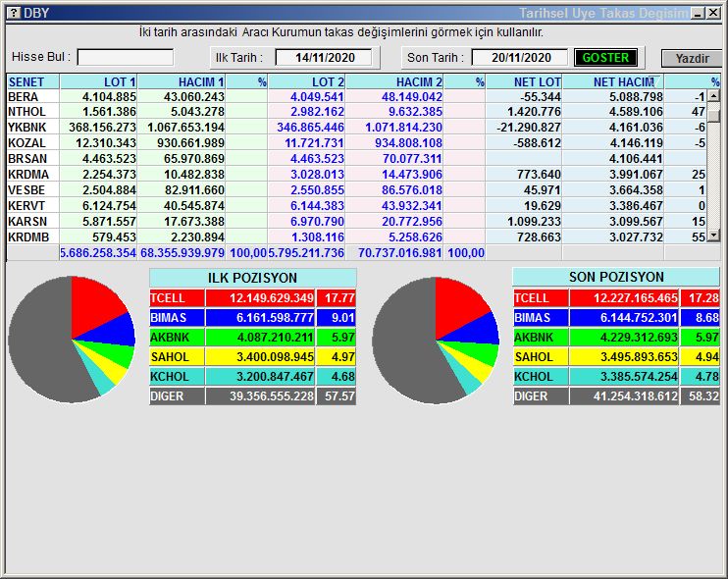Select the KRDMA row

click(x=356, y=175)
